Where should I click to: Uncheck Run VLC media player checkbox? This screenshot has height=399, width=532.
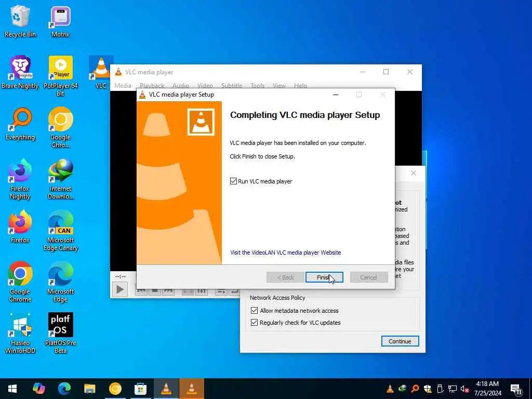233,181
